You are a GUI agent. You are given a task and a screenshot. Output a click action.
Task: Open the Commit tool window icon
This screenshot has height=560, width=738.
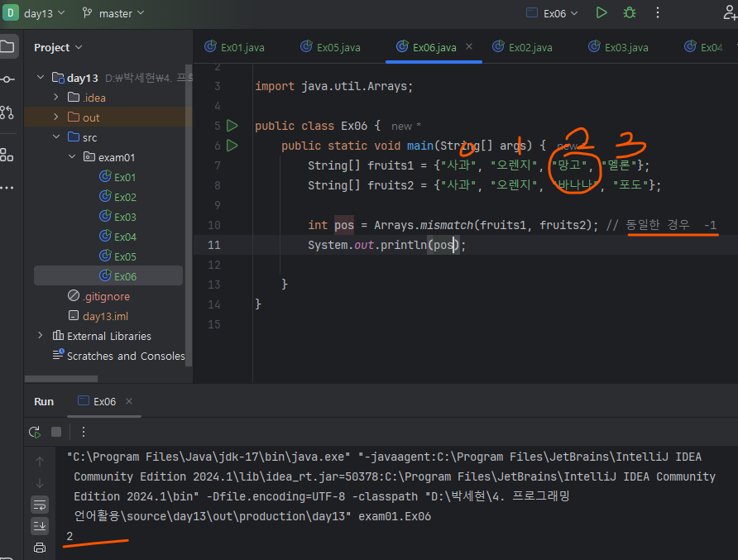tap(7, 79)
